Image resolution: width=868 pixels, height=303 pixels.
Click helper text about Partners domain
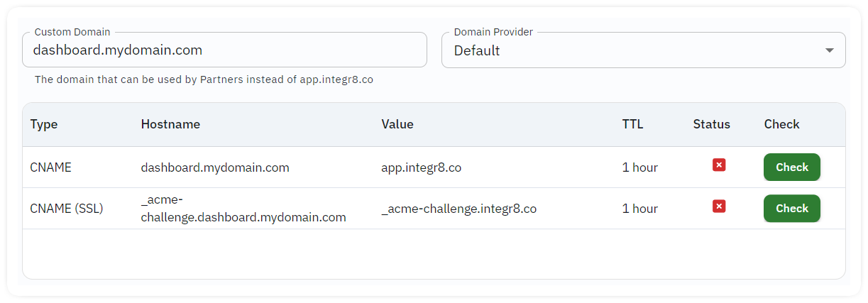pos(204,79)
